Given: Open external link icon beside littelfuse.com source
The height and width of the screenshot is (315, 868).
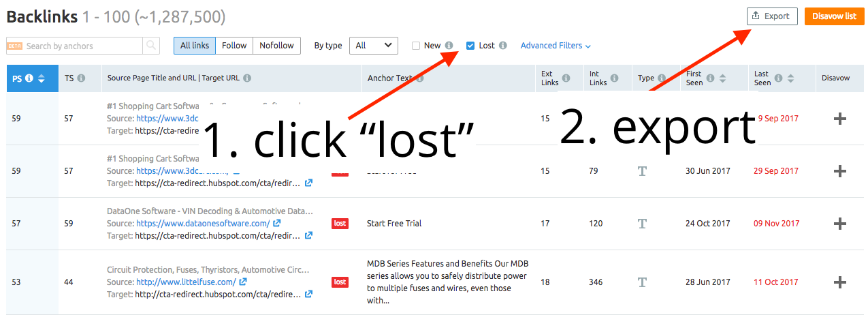Looking at the screenshot, I should pyautogui.click(x=243, y=282).
